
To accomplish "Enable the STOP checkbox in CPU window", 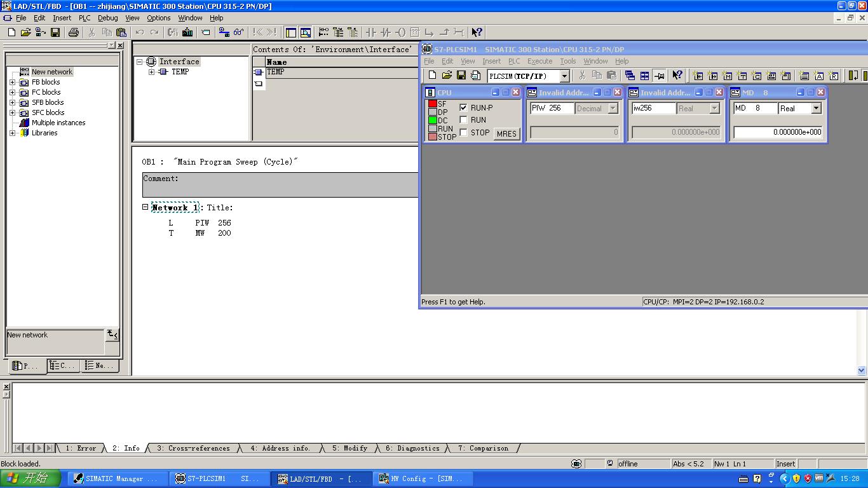I will (x=463, y=133).
